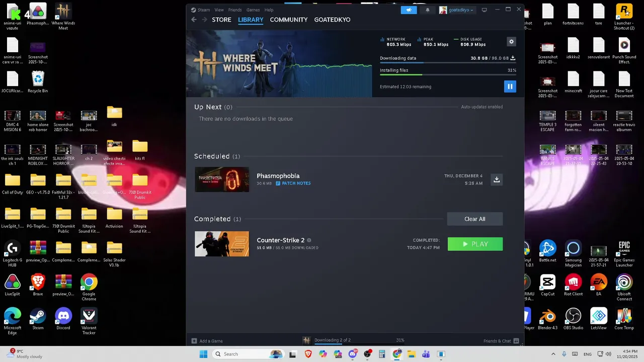Open Valorant Tracker desktop icon

point(89,322)
